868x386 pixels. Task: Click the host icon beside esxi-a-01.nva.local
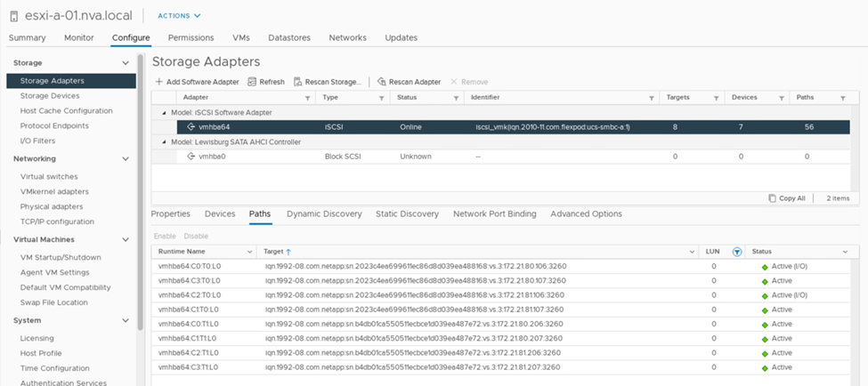coord(14,15)
